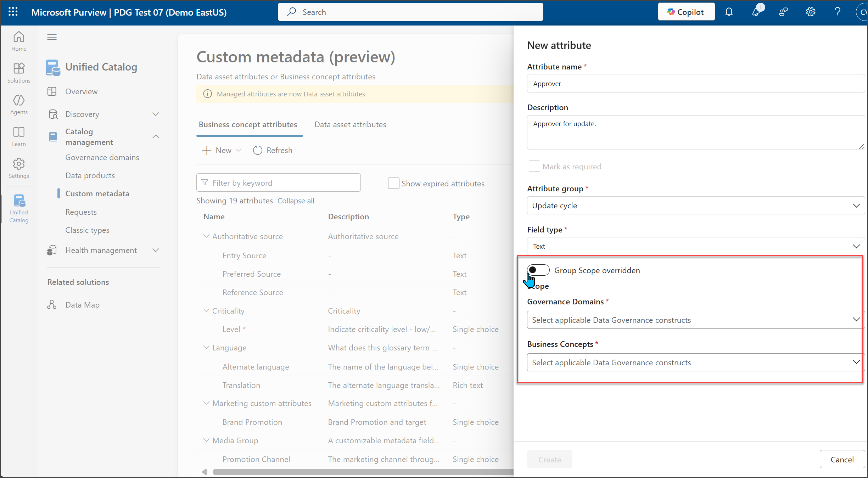Open the Field type dropdown showing Text
The width and height of the screenshot is (868, 478).
[695, 246]
